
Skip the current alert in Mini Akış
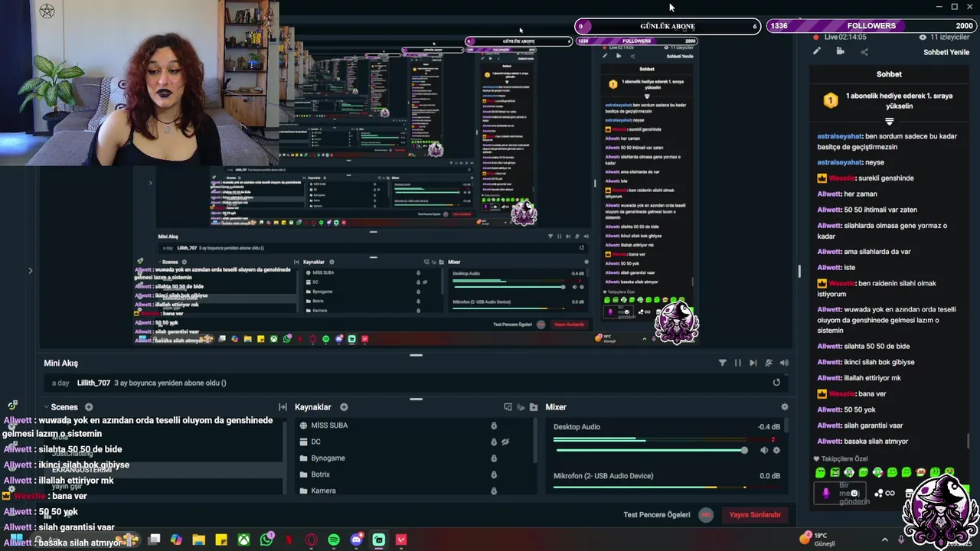point(753,363)
